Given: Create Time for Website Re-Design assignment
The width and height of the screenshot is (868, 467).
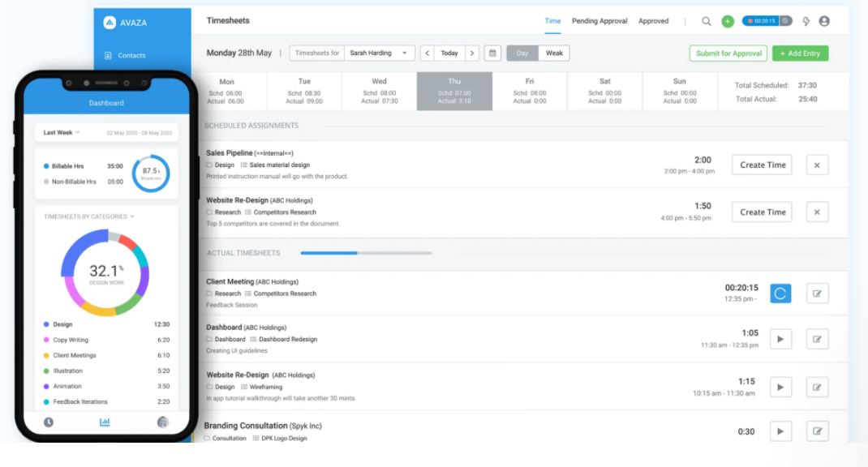Looking at the screenshot, I should (763, 212).
